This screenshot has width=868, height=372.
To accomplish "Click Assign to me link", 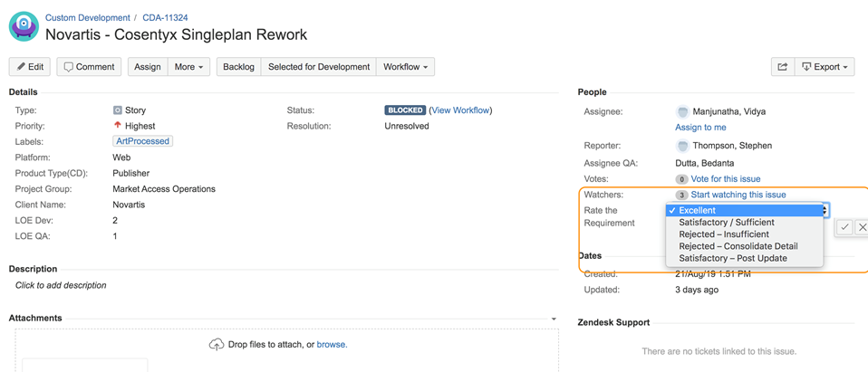I will [700, 127].
